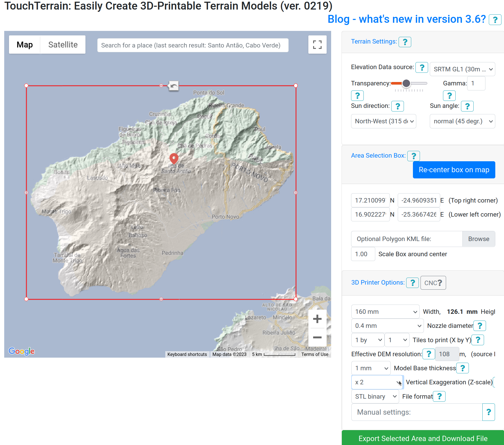Click lower left latitude field 16.902227
The height and width of the screenshot is (445, 504).
pos(370,214)
